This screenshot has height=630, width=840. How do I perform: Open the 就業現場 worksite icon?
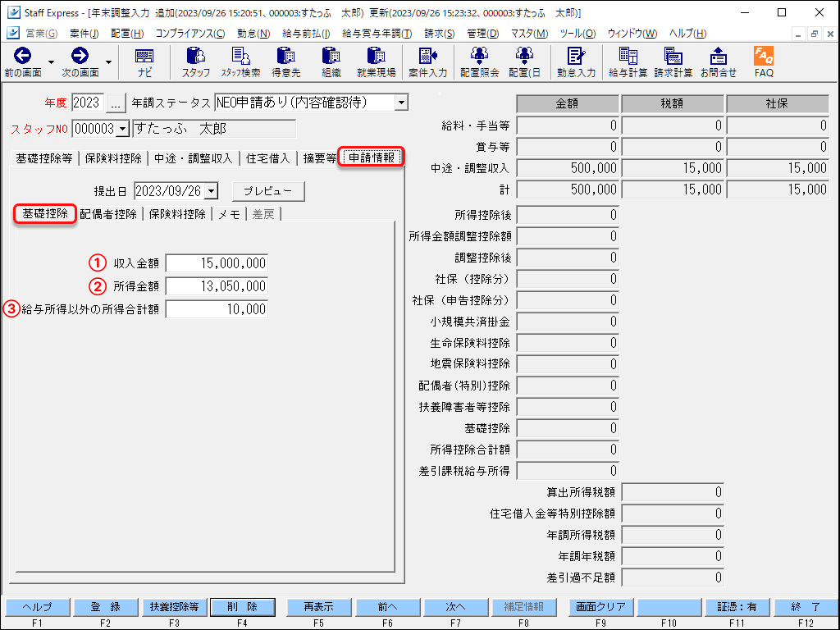[376, 61]
